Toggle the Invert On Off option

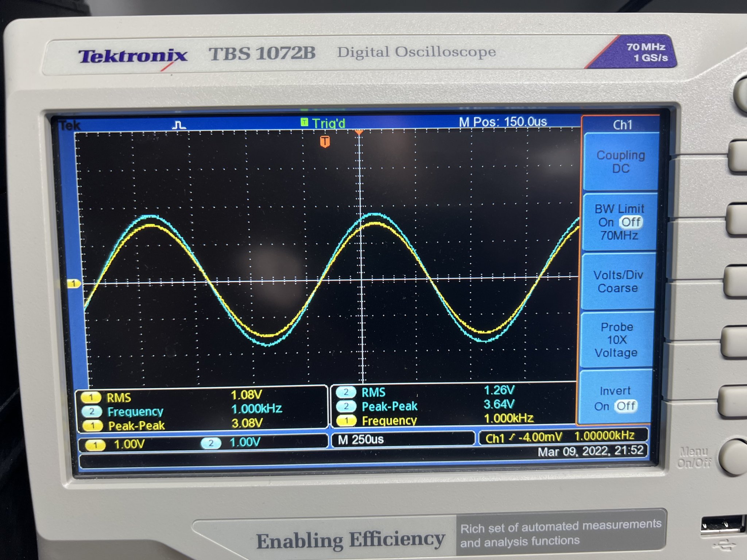click(615, 398)
